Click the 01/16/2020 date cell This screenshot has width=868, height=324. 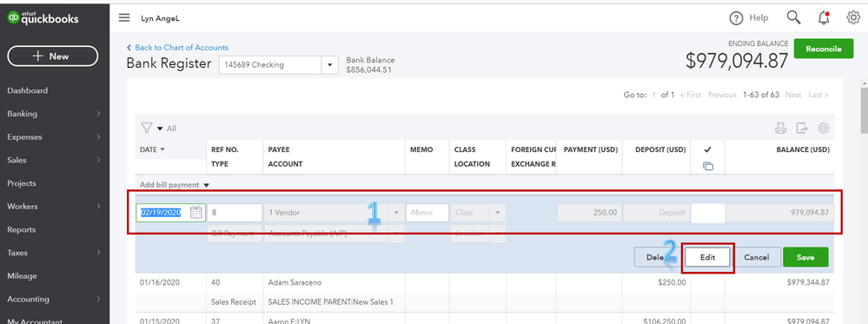tap(160, 282)
